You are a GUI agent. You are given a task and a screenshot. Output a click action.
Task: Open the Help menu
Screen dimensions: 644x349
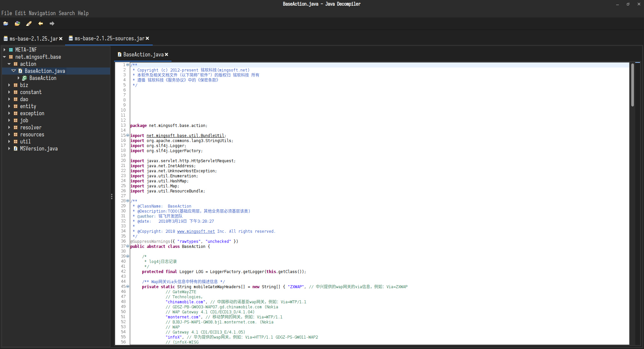click(83, 13)
